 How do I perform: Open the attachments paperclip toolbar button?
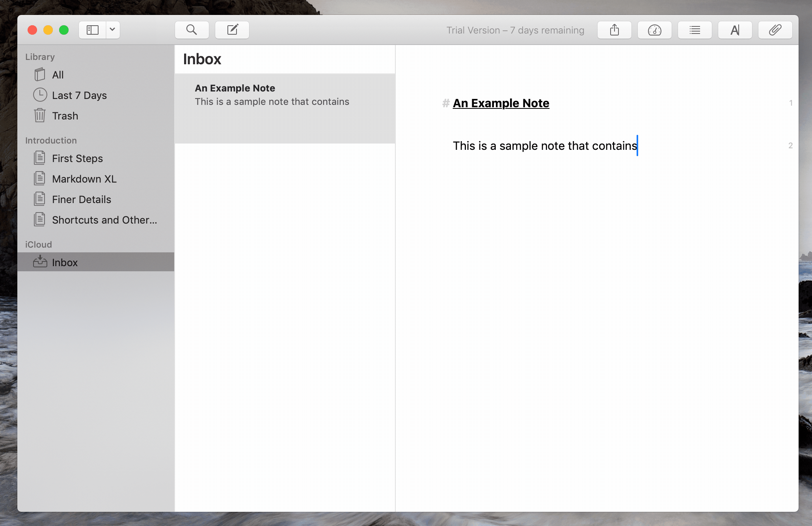coord(775,30)
